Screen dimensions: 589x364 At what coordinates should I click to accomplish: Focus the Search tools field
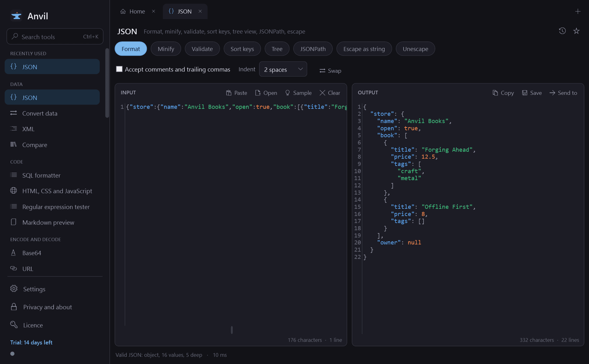point(55,37)
